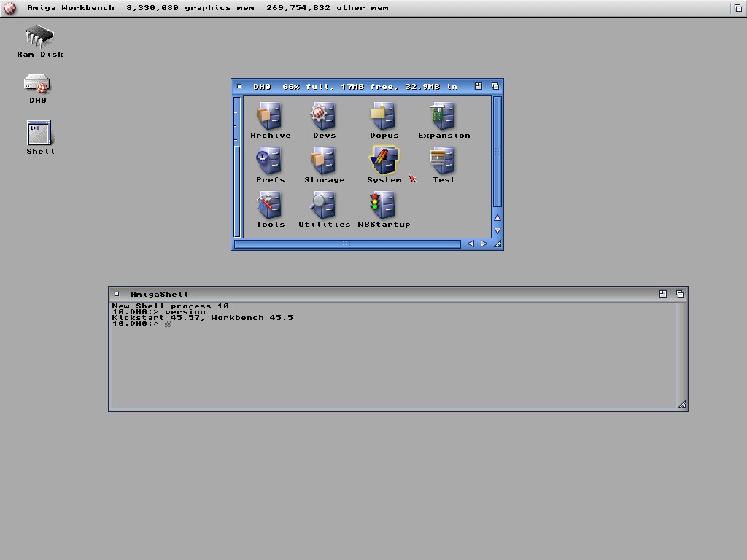Toggle zoom gadget of AmigaShell window

coord(663,294)
